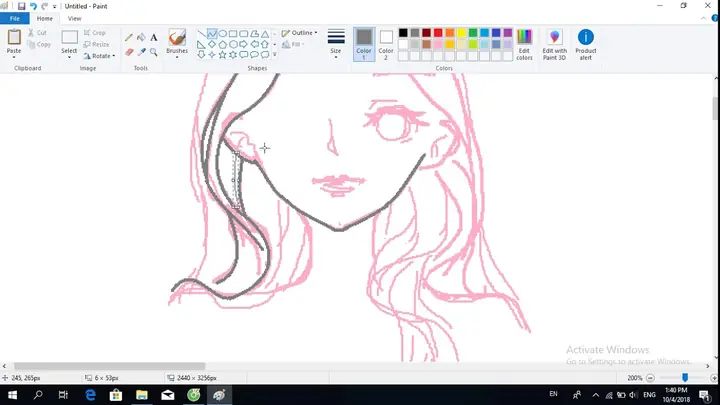Pick the black color swatch
The width and height of the screenshot is (720, 405).
pos(403,33)
